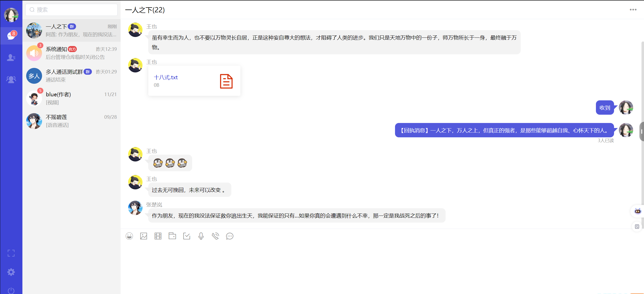Click 张楚岚's message about 作为朋友
Viewport: 644px width, 294px height.
click(297, 216)
